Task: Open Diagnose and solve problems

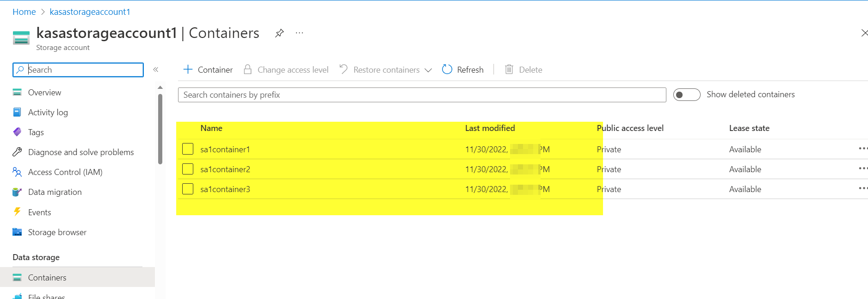Action: (x=81, y=152)
